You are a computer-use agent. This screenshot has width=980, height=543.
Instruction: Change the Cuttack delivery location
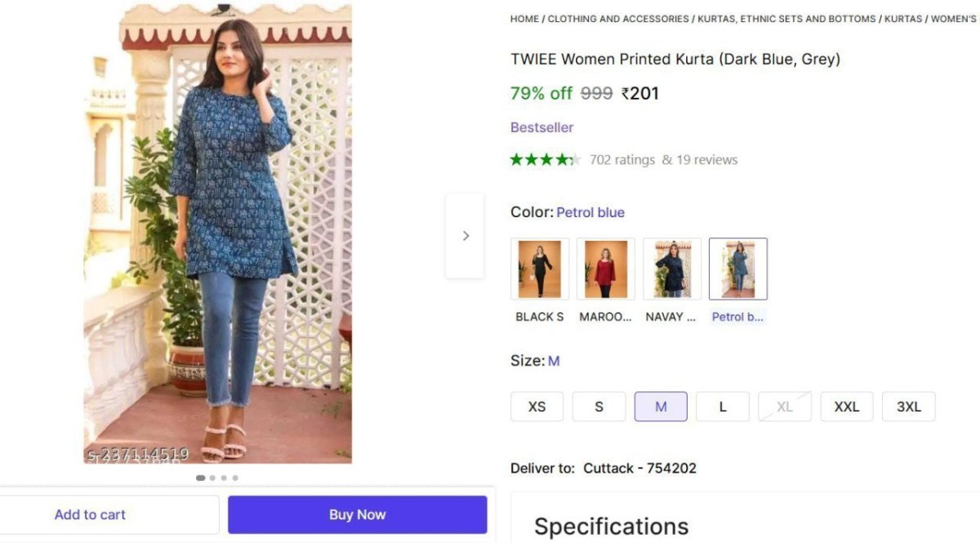tap(640, 468)
